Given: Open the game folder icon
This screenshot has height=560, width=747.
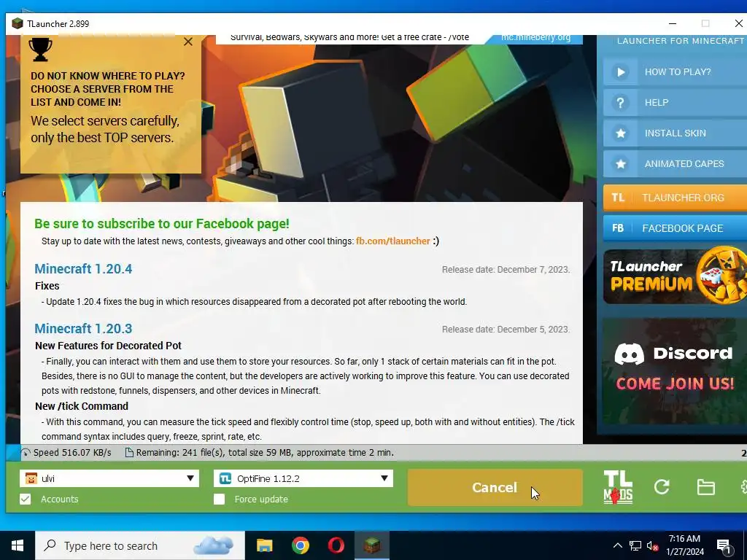Looking at the screenshot, I should 705,487.
